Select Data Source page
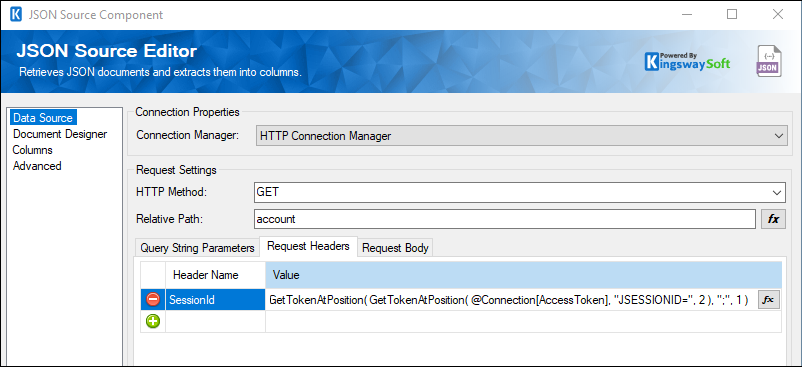802x367 pixels. (x=43, y=118)
